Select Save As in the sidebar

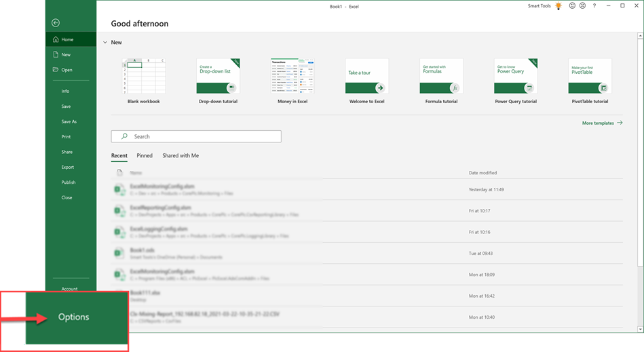(x=69, y=122)
